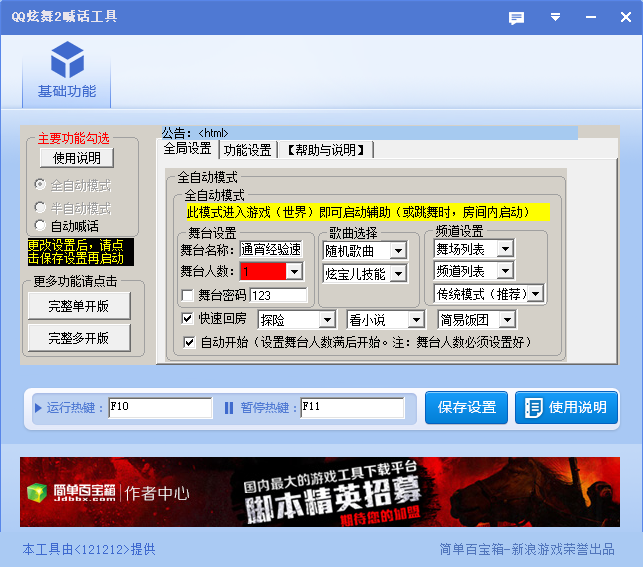Click the feedback chat bubble icon
Viewport: 643px width, 567px height.
coord(516,18)
